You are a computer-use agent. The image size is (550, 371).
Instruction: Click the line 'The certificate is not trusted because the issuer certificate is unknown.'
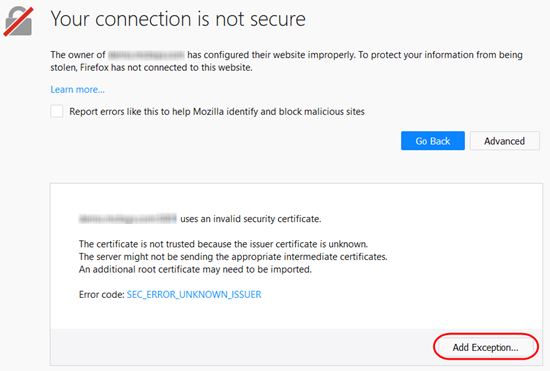tap(223, 244)
